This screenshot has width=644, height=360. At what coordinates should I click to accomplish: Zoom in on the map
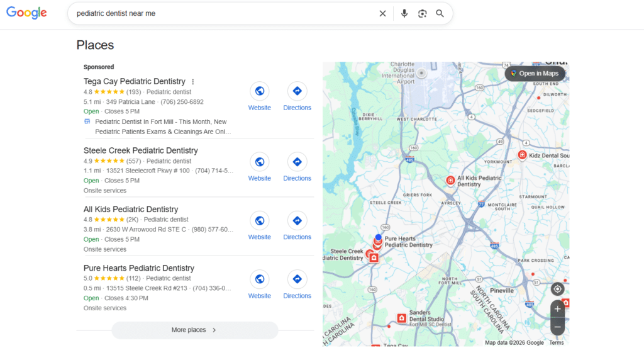pyautogui.click(x=557, y=309)
